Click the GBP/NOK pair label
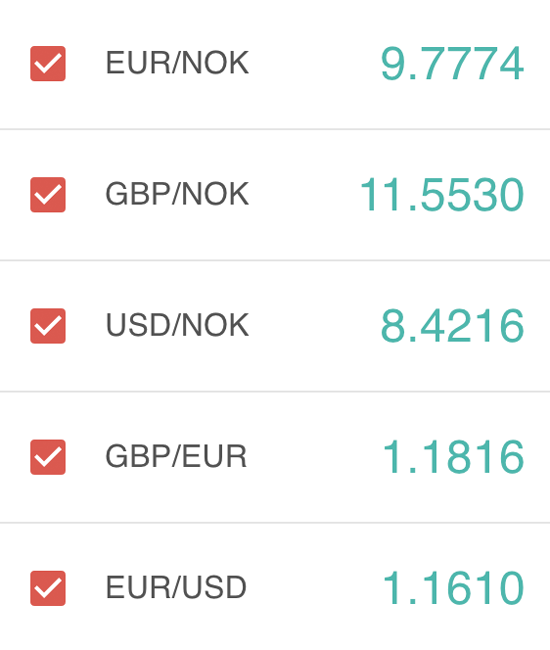The image size is (550, 650). point(177,194)
